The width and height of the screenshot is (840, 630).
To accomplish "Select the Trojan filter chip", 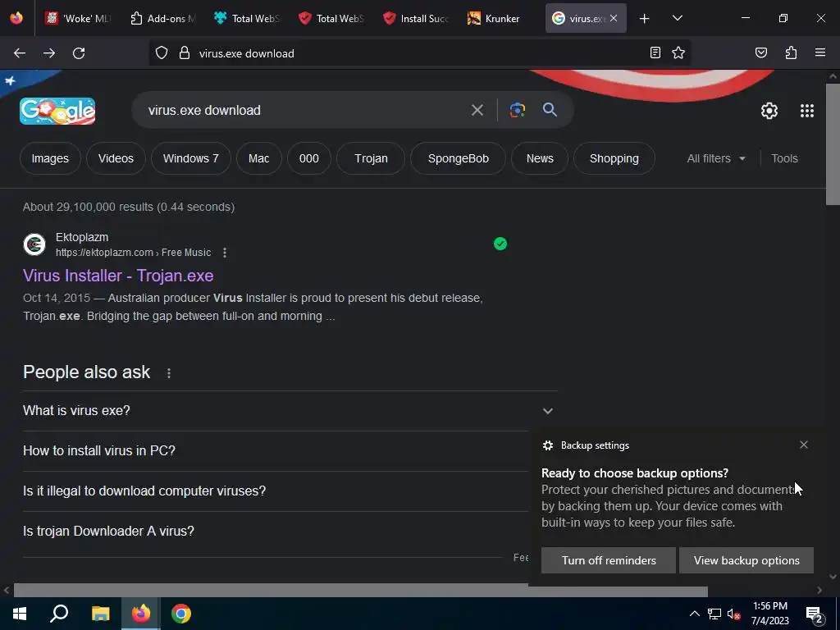I will pos(371,158).
